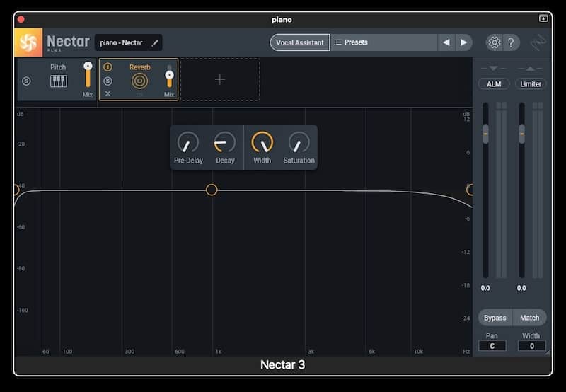This screenshot has width=566, height=392.
Task: Click the Width knob in reverb panel
Action: (x=262, y=142)
